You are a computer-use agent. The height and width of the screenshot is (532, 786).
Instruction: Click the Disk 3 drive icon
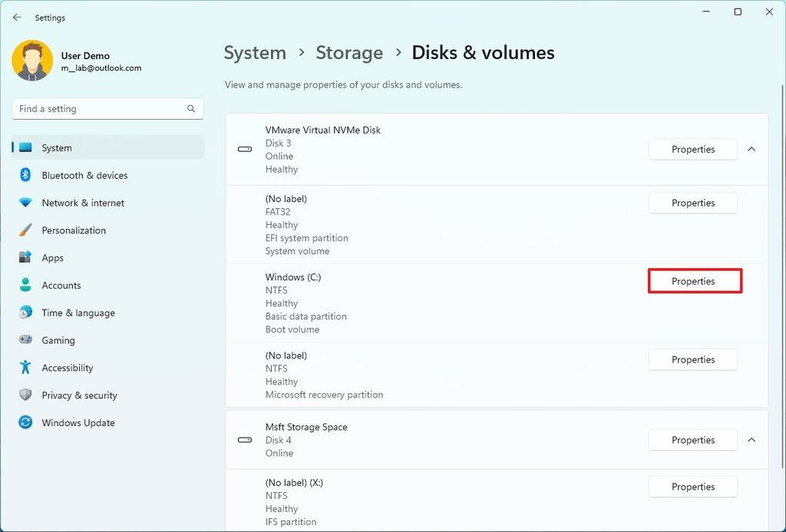click(244, 149)
